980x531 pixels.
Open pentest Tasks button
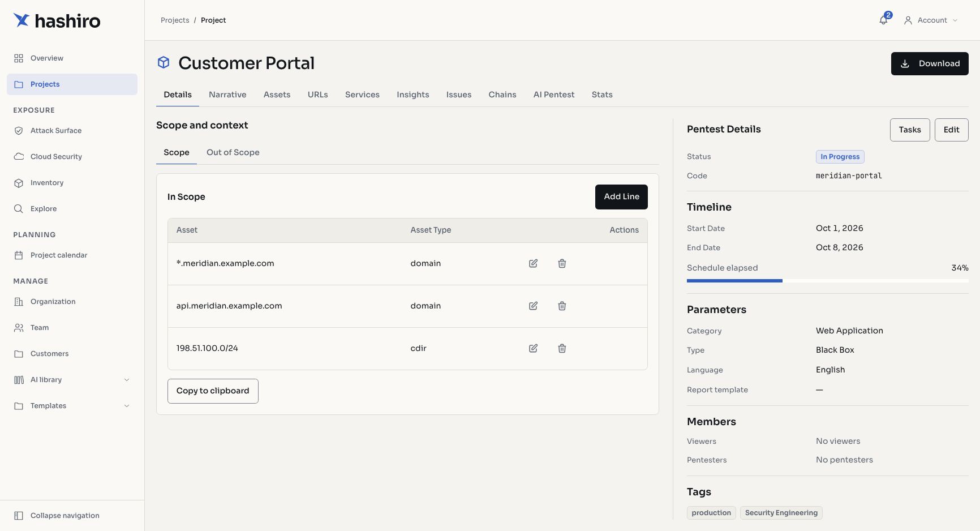910,130
